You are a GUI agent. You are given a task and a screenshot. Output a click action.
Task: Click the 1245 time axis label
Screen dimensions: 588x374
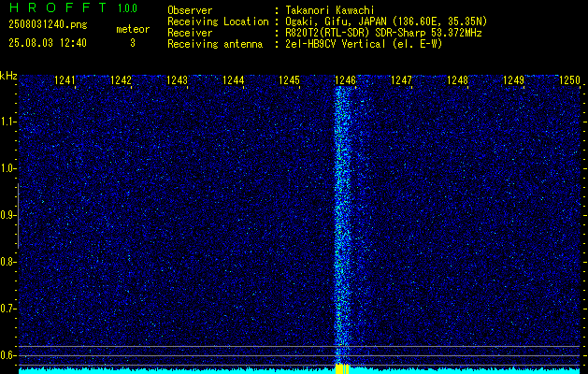pyautogui.click(x=289, y=80)
